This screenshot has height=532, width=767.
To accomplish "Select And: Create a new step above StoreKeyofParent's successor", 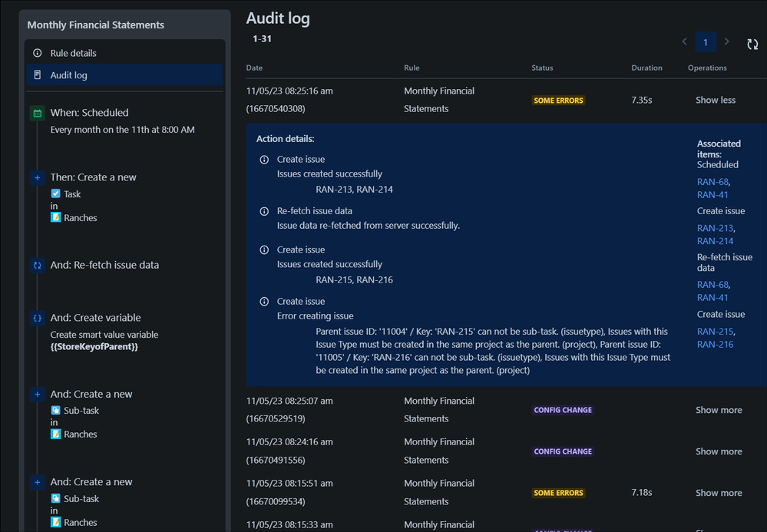I will tap(91, 394).
